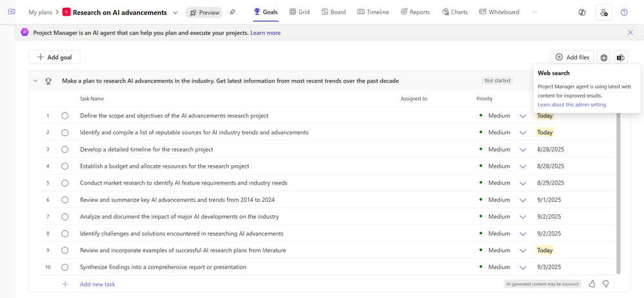Open priority dropdown for task 3

pos(523,150)
